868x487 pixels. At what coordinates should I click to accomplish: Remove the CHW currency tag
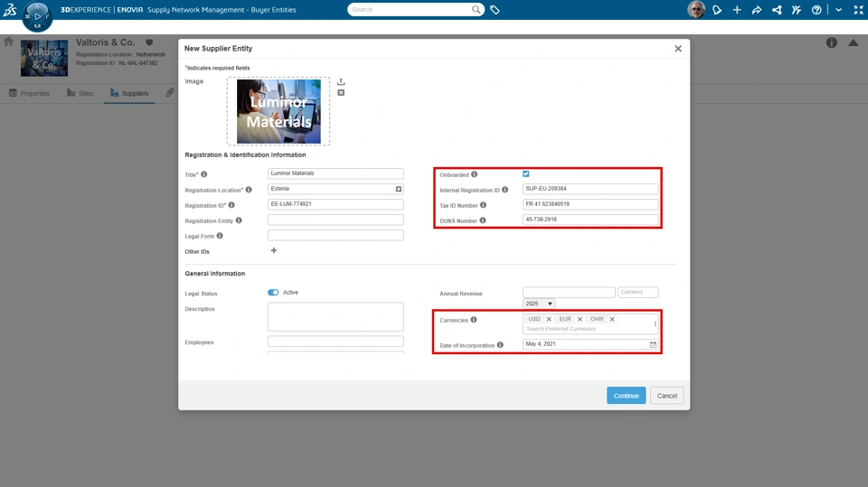(612, 319)
